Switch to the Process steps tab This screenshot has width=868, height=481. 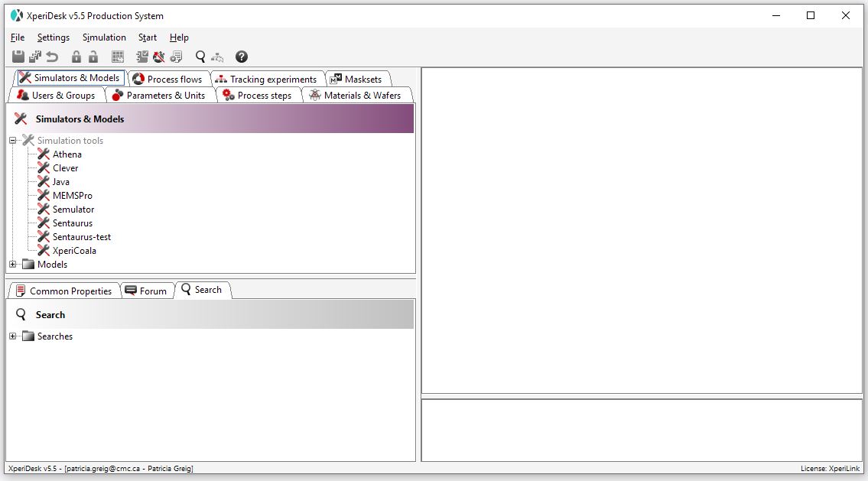coord(258,95)
